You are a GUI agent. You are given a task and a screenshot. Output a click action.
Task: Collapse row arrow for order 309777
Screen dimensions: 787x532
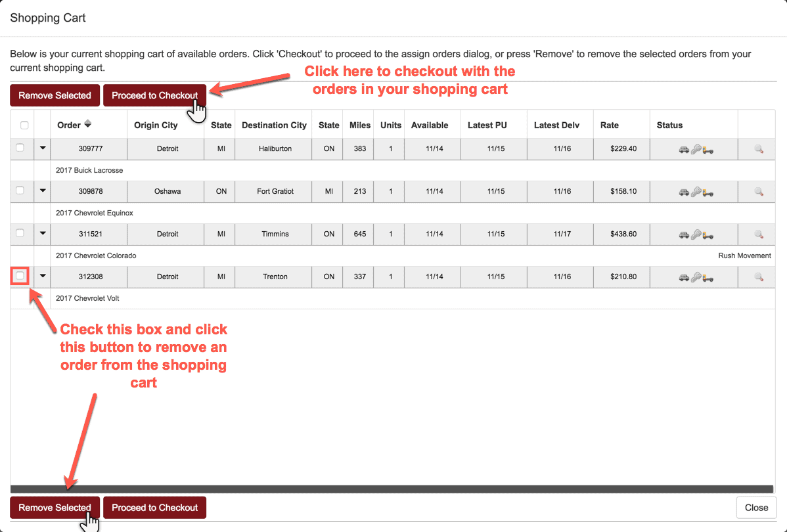(x=43, y=148)
